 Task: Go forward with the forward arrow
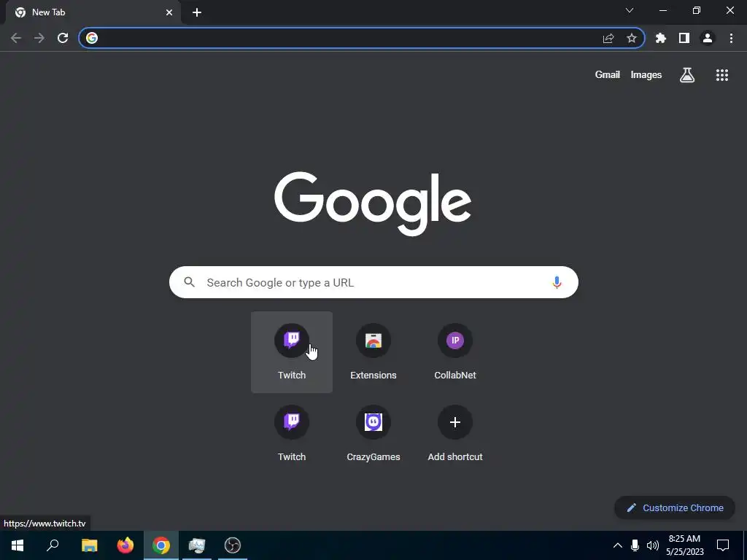coord(39,38)
